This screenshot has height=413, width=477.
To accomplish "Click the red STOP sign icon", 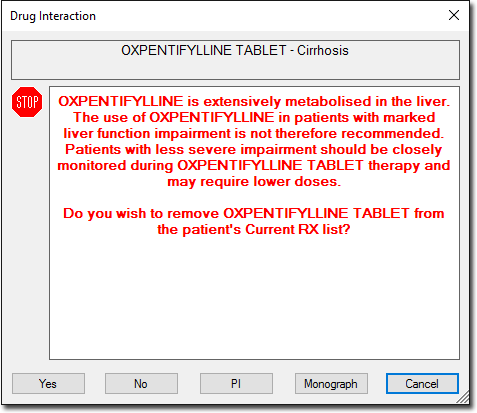I will (x=27, y=102).
